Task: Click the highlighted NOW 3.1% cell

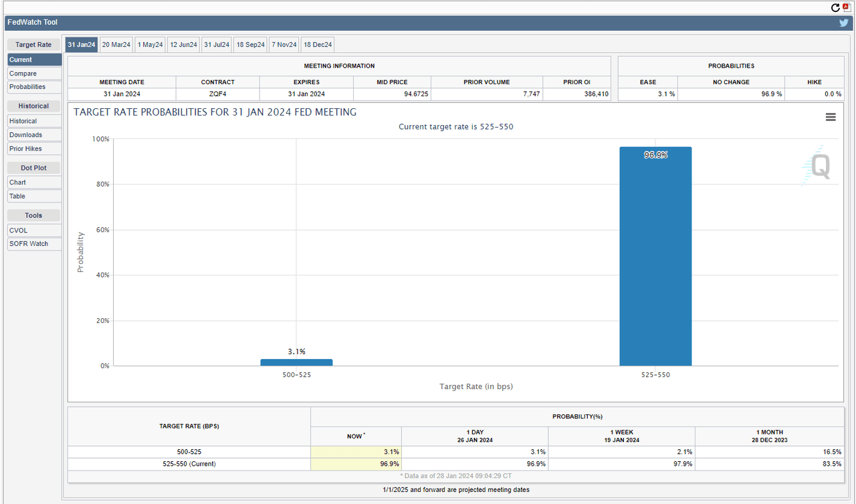Action: click(356, 452)
